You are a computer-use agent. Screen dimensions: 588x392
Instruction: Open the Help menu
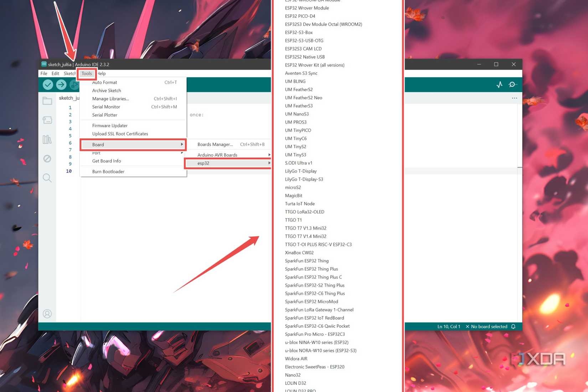tap(102, 73)
